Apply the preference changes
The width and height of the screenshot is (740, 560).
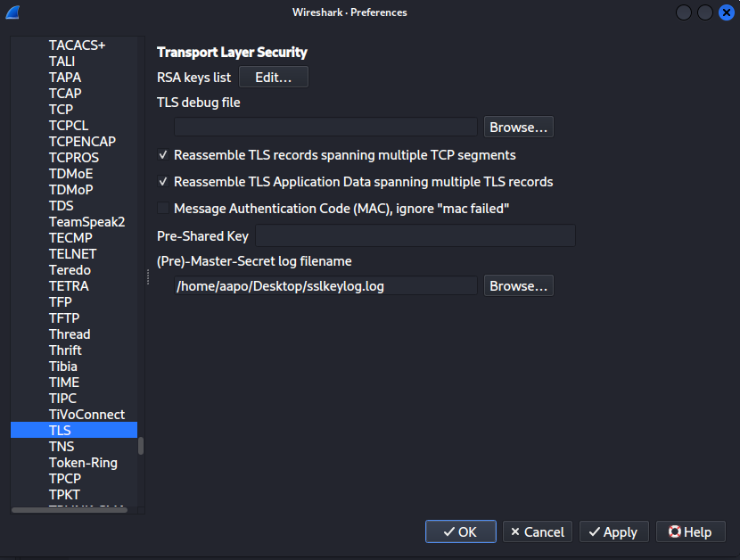click(x=613, y=532)
